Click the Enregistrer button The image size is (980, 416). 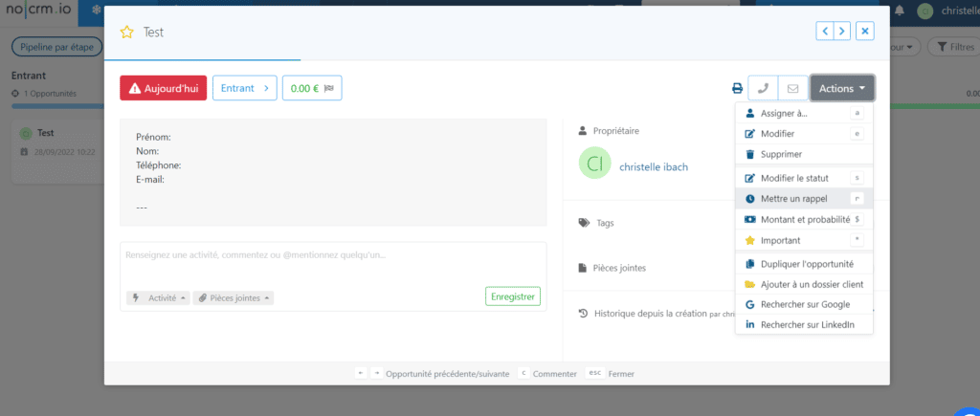pos(513,296)
